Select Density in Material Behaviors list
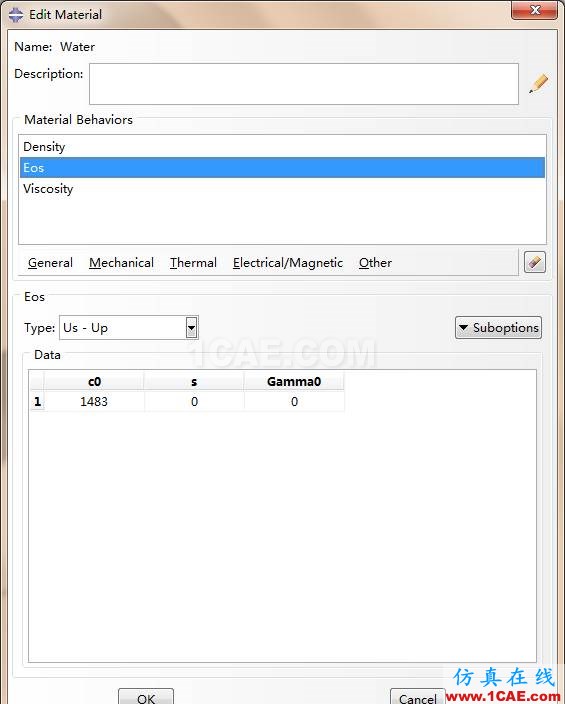 [x=282, y=147]
